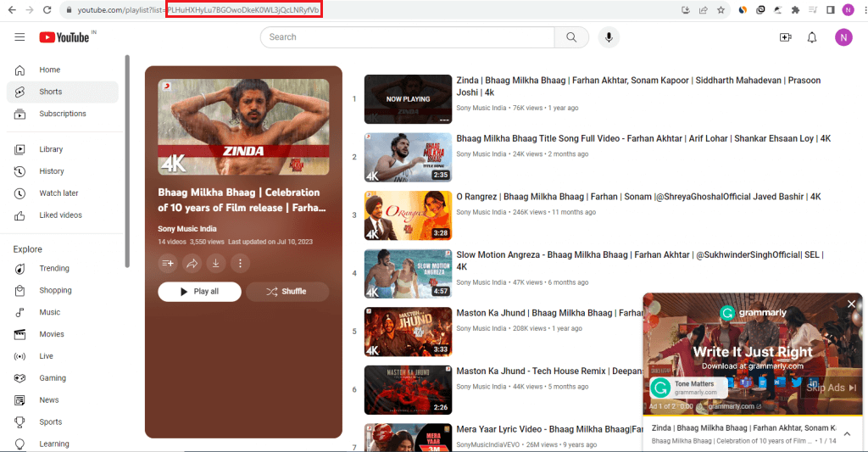Click the browser address bar URL

coord(198,10)
